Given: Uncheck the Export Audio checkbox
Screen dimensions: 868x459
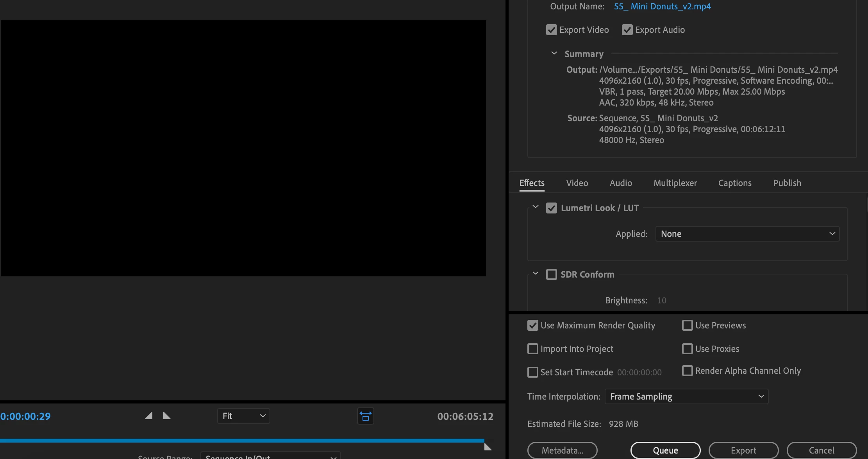Looking at the screenshot, I should (x=627, y=30).
